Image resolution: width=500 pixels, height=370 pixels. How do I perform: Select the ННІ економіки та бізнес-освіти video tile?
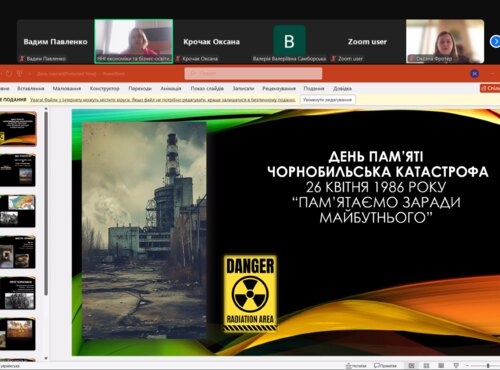coord(134,41)
